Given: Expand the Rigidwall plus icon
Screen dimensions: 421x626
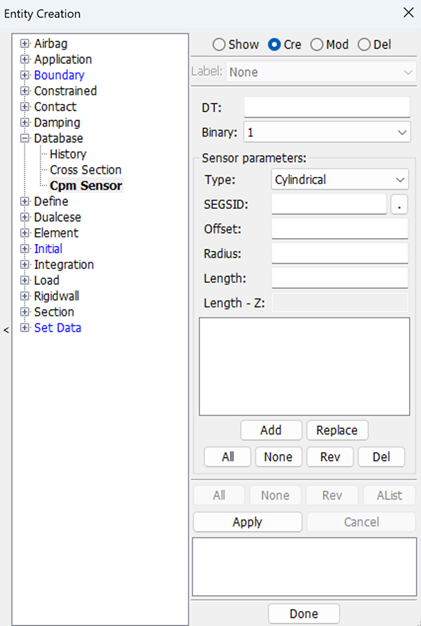Looking at the screenshot, I should click(25, 296).
